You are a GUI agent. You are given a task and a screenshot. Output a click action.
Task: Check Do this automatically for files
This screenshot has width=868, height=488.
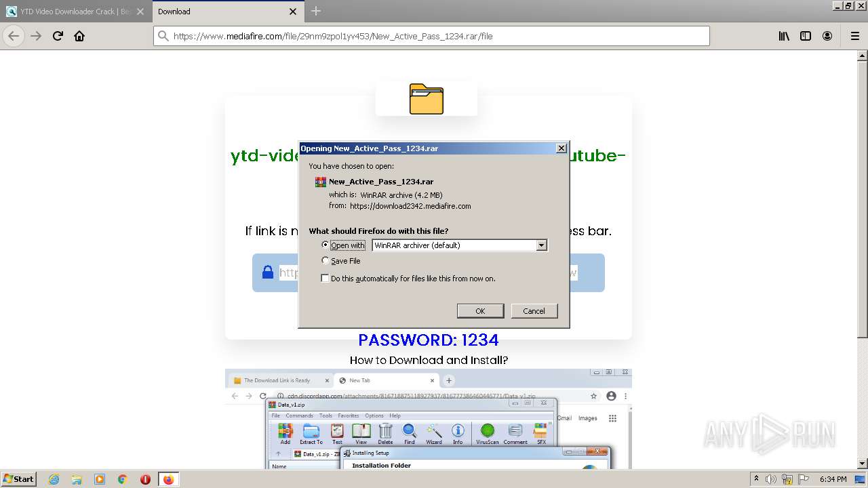point(325,278)
